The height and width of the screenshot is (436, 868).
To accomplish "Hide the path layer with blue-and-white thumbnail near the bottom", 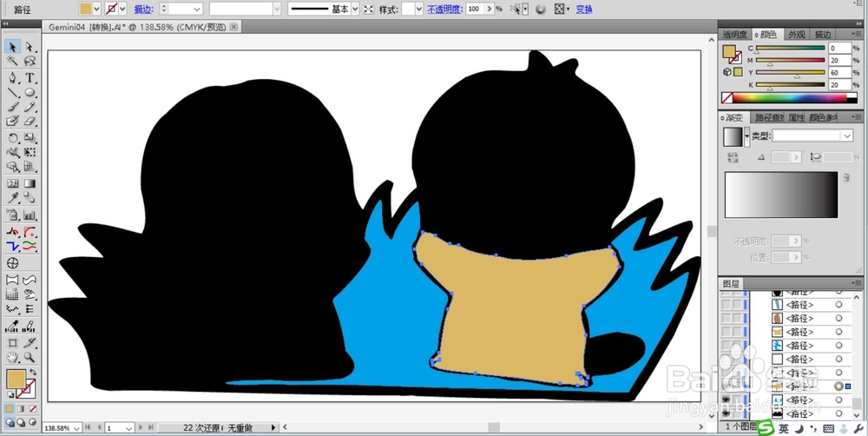I will tap(726, 400).
